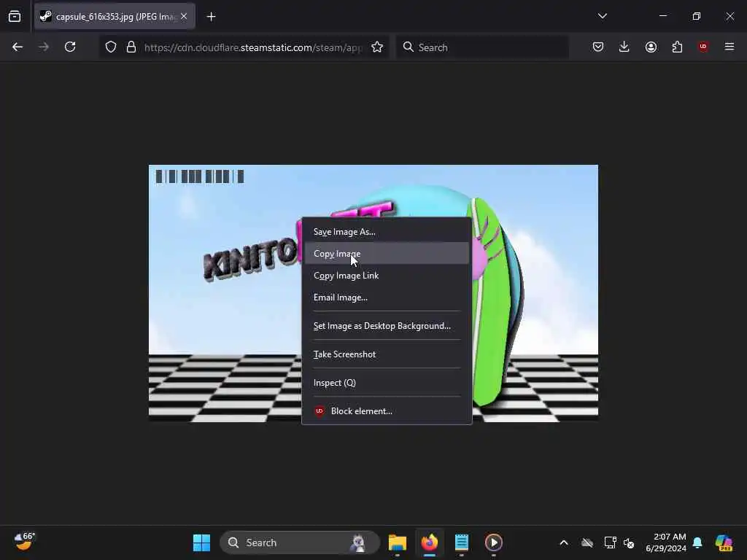Choose Copy Image Link entry
747x560 pixels.
click(387, 275)
